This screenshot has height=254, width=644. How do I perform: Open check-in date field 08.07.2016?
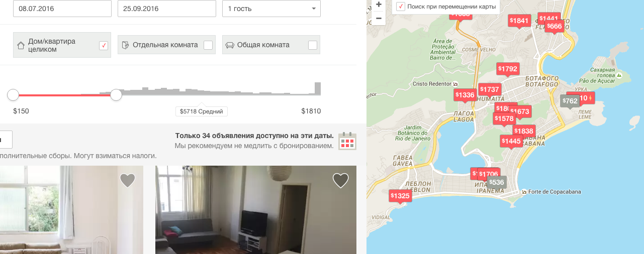click(x=62, y=9)
